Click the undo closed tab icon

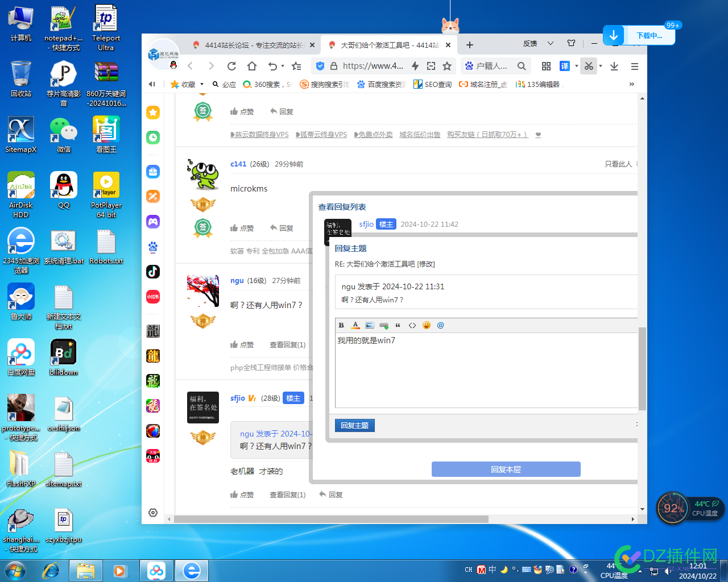pos(272,66)
